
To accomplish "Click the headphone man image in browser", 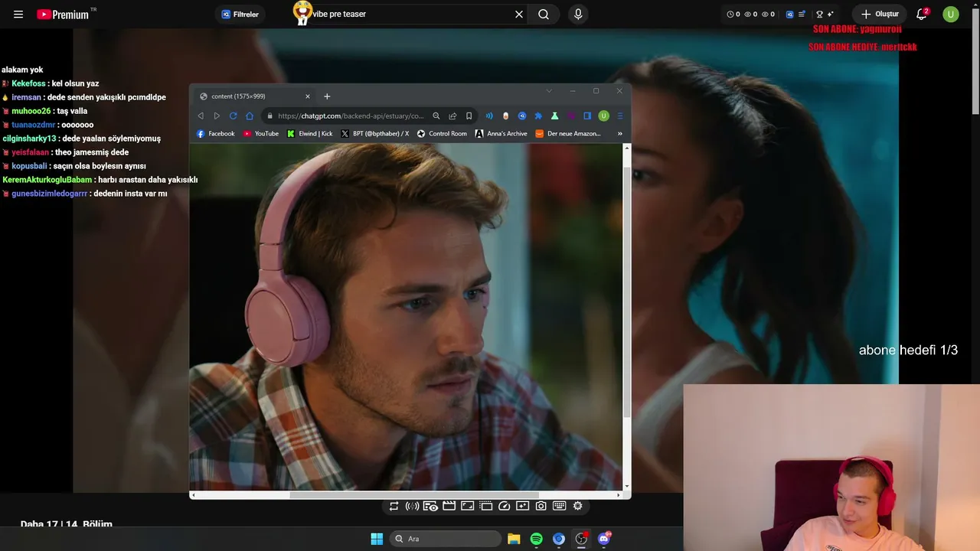I will pyautogui.click(x=407, y=317).
